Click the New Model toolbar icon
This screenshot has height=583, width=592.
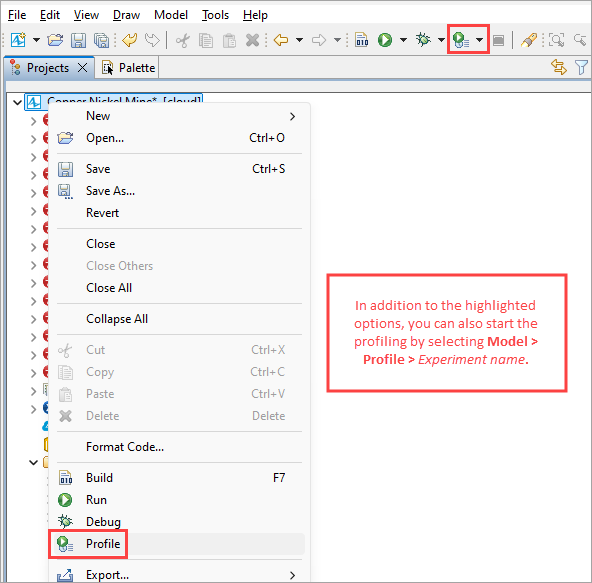pyautogui.click(x=18, y=40)
